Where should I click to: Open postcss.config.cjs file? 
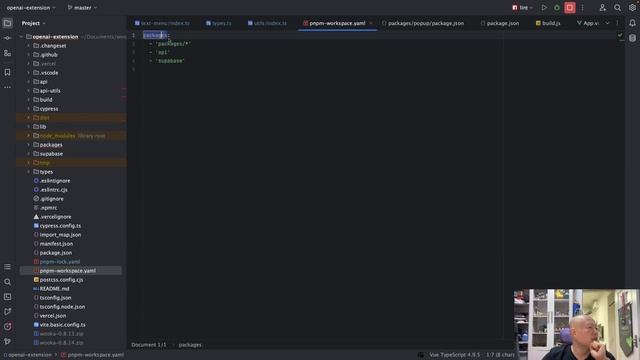[x=61, y=280]
